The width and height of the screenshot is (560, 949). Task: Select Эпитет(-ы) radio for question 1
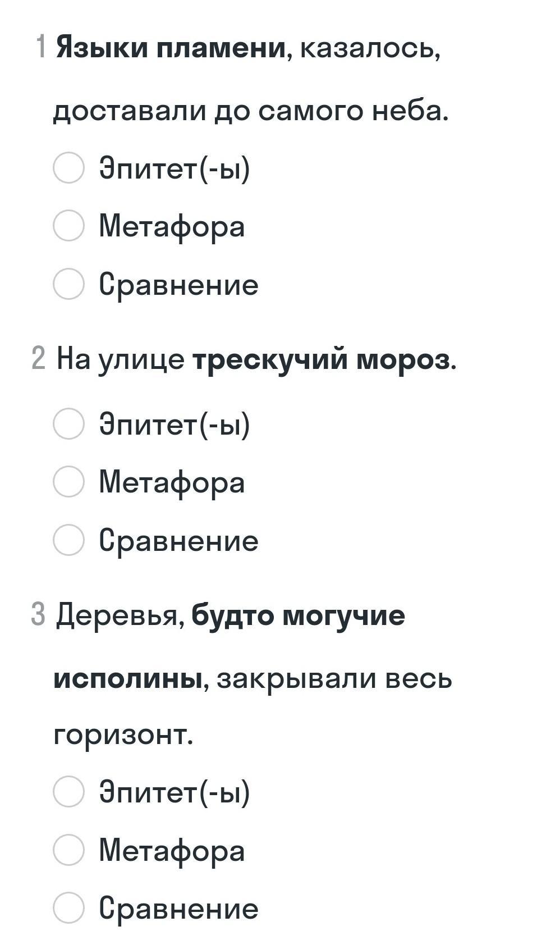point(68,167)
